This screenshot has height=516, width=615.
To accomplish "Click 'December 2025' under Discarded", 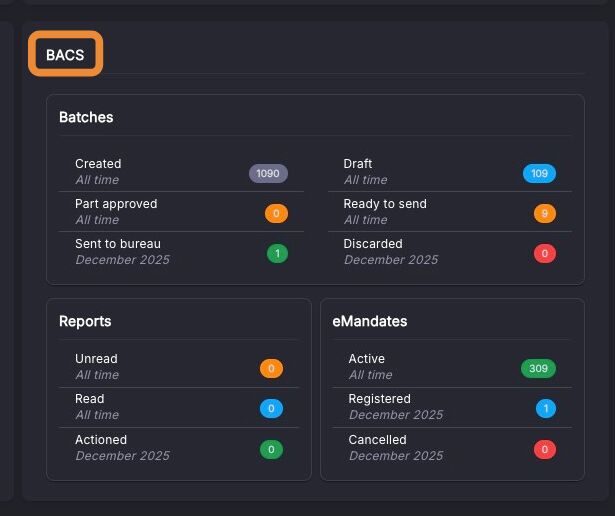I will [x=391, y=260].
